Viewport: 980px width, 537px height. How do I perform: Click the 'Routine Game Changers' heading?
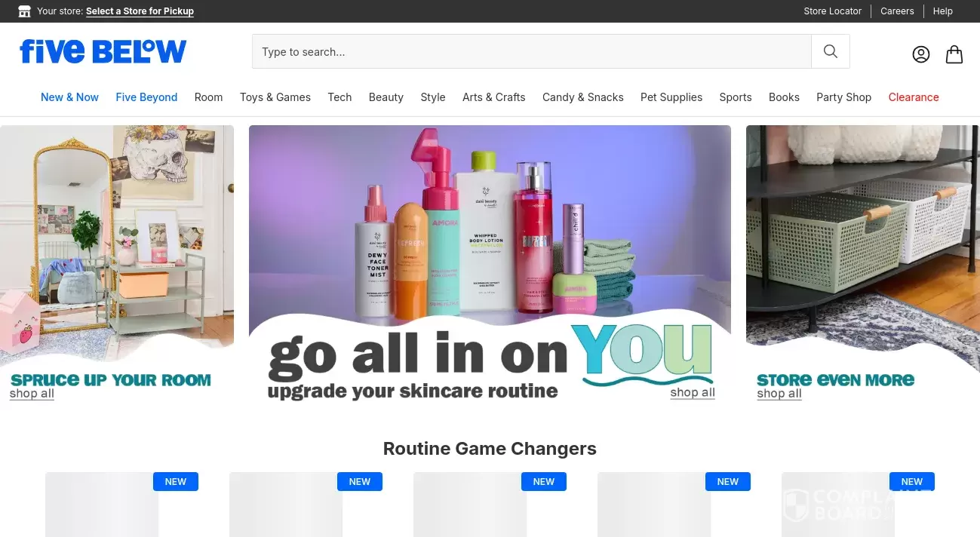coord(490,449)
